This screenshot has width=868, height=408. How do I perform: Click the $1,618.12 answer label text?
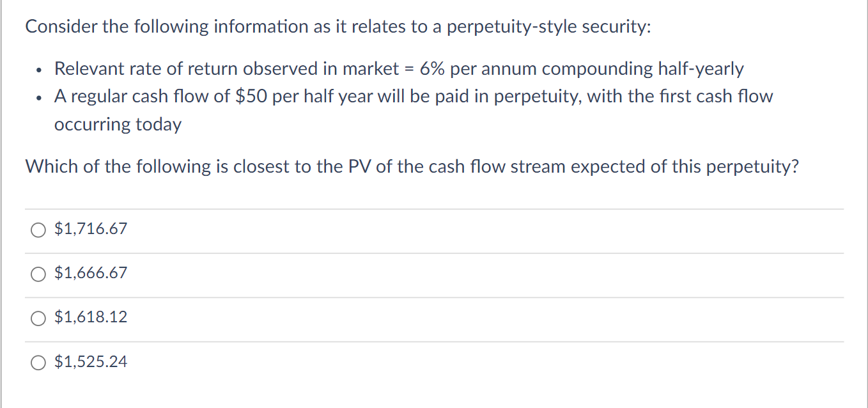click(91, 317)
